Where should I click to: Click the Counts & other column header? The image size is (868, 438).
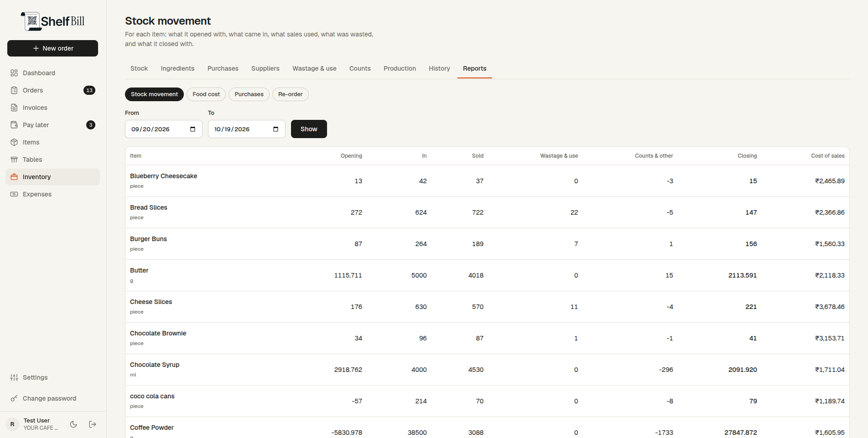(654, 156)
